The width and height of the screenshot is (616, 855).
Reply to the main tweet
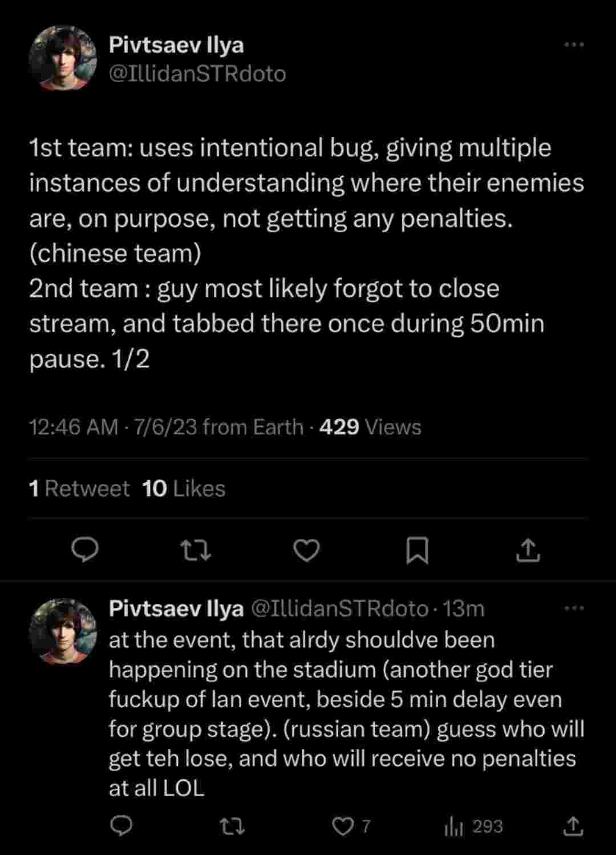[x=84, y=550]
